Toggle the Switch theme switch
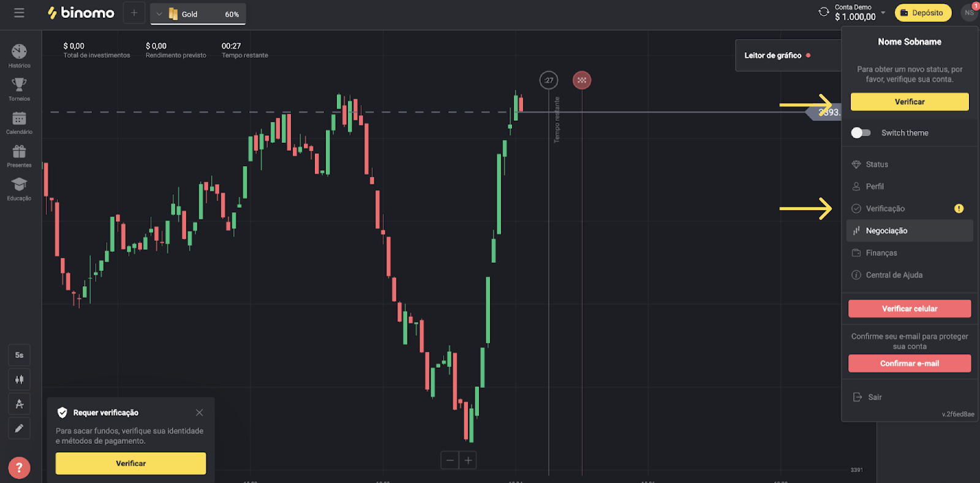Viewport: 980px width, 483px height. pyautogui.click(x=861, y=133)
